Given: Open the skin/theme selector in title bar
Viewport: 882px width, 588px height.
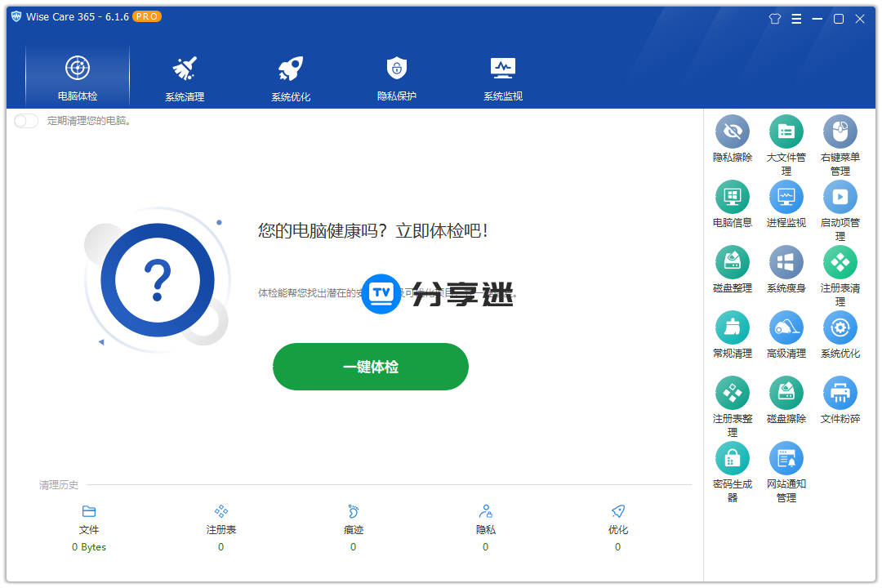Looking at the screenshot, I should (x=774, y=18).
